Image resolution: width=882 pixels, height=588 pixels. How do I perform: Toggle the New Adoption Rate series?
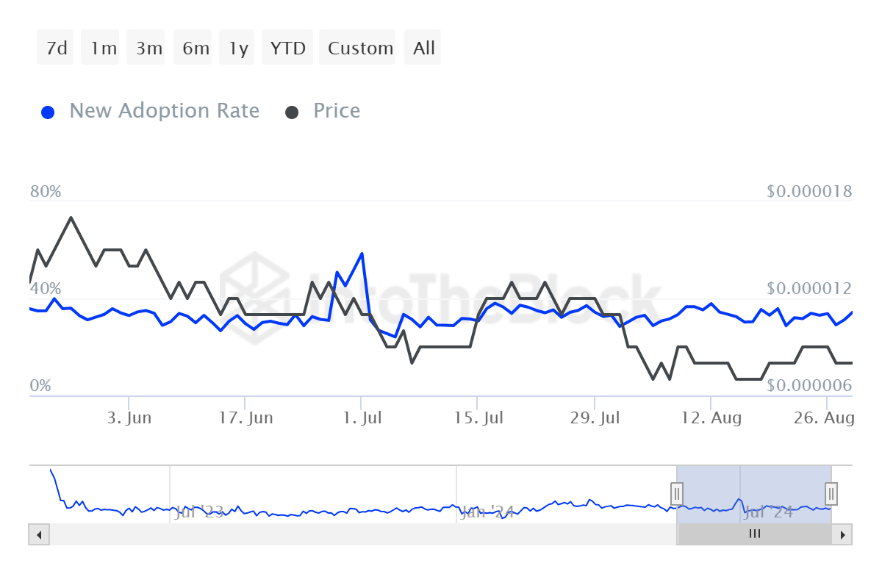click(164, 111)
